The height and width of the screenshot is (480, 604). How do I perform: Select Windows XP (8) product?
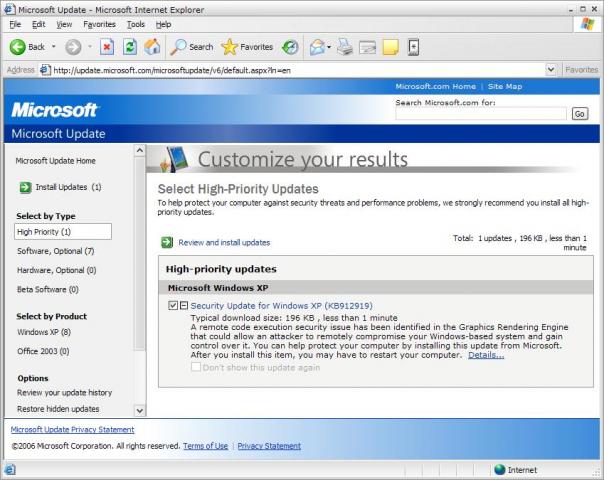click(44, 332)
